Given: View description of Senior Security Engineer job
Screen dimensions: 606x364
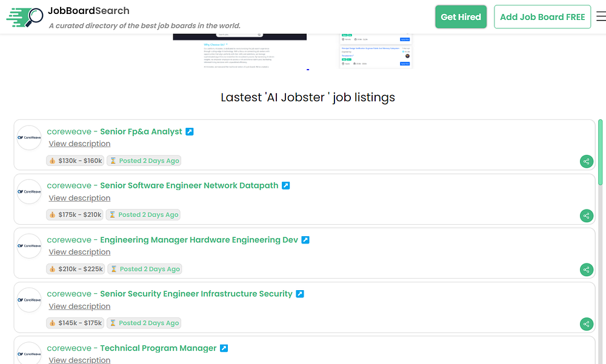Looking at the screenshot, I should tap(79, 306).
